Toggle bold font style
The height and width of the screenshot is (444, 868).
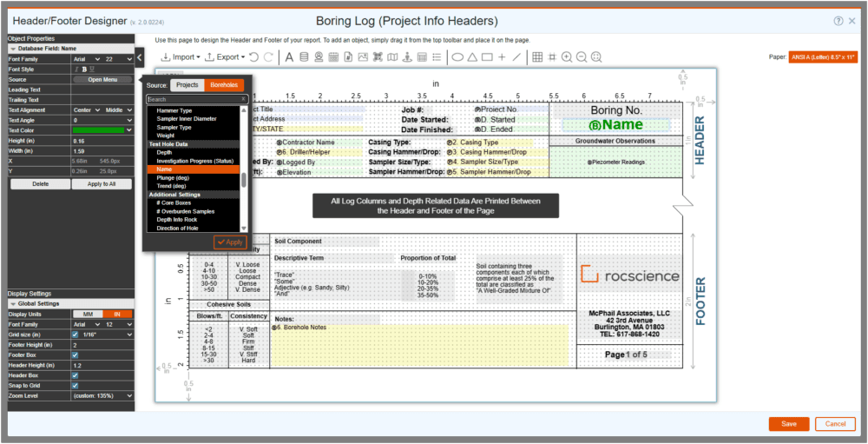(x=85, y=70)
